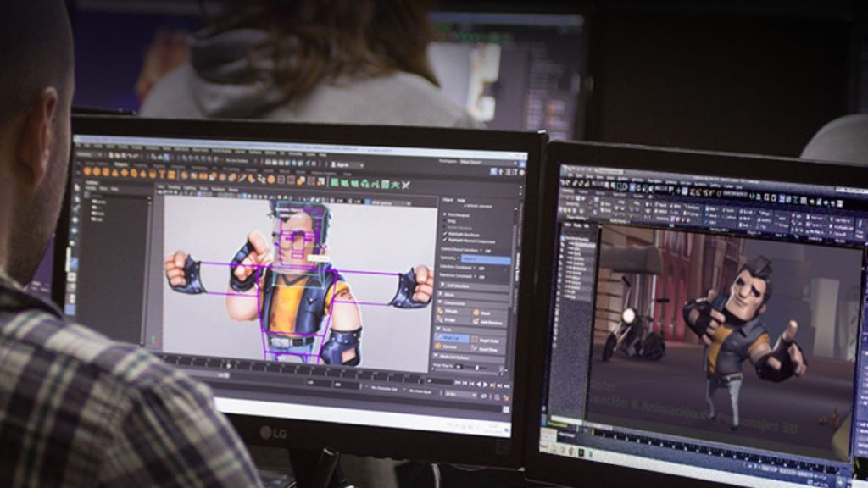Click the highlighted Multi-Cut button
868x488 pixels.
[451, 337]
